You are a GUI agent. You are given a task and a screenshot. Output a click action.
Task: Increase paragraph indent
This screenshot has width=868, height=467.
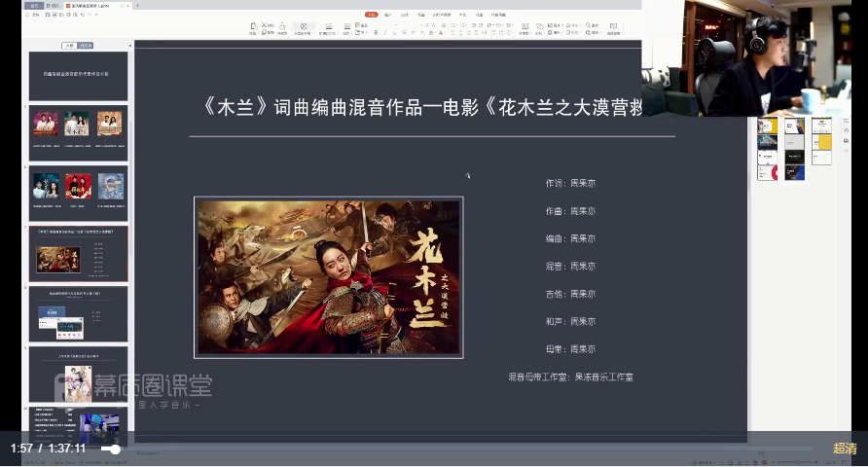pyautogui.click(x=481, y=25)
